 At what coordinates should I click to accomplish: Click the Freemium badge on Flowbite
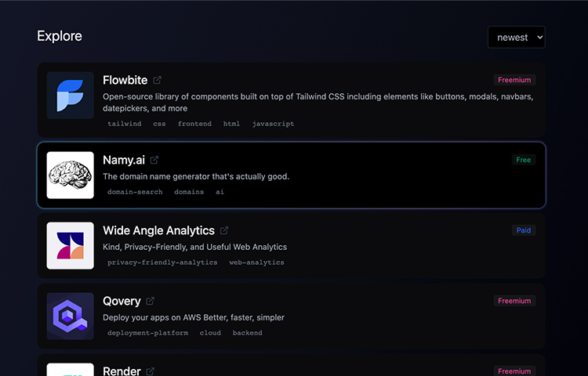point(514,80)
